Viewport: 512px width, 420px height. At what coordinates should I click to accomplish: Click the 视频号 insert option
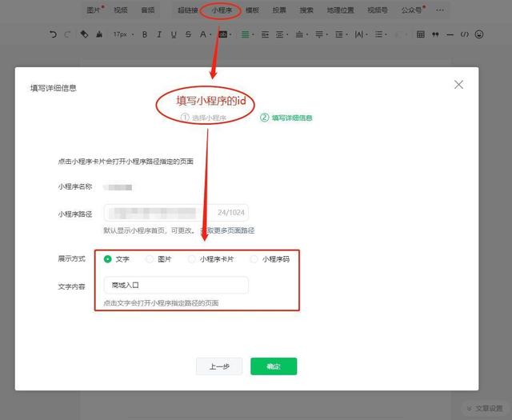click(378, 10)
